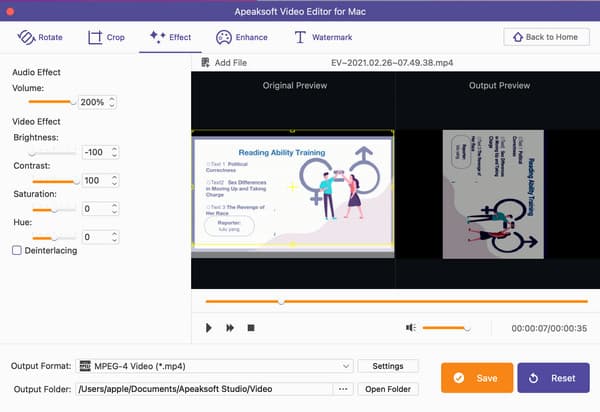Image resolution: width=600 pixels, height=412 pixels.
Task: Enable the Deinterlacing checkbox
Action: 17,251
